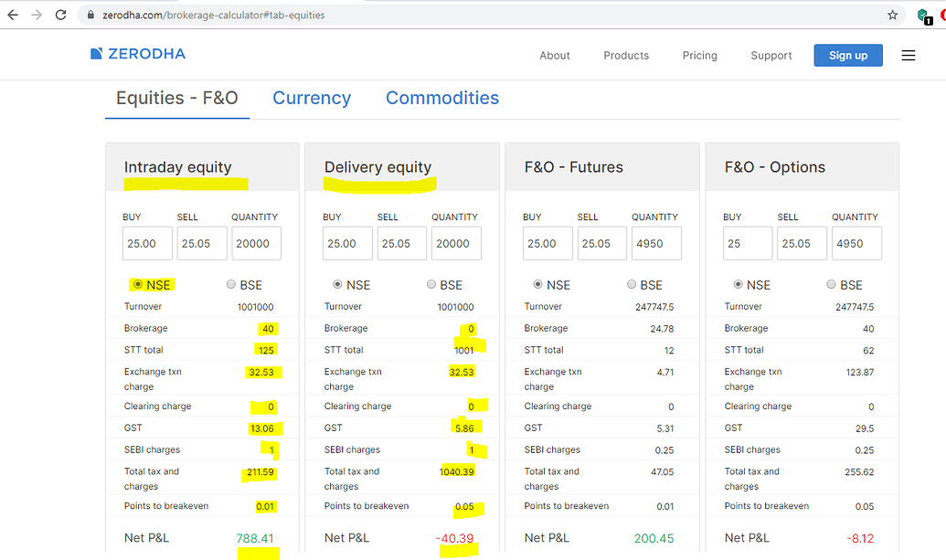Open the Support link
The image size is (946, 560).
coord(771,56)
